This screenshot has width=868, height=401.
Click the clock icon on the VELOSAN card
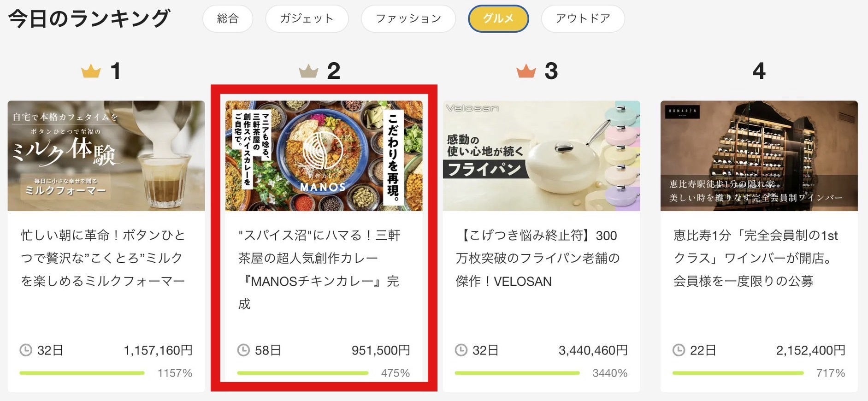461,350
